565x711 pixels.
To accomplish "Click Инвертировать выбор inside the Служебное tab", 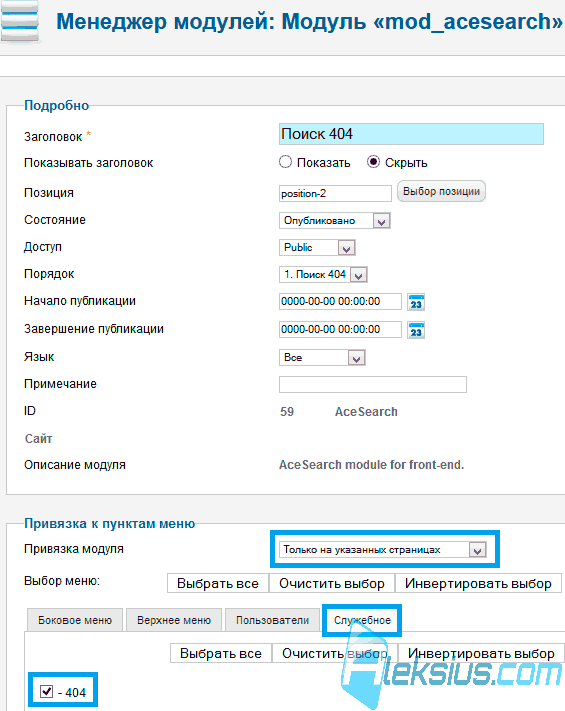I will [x=481, y=653].
